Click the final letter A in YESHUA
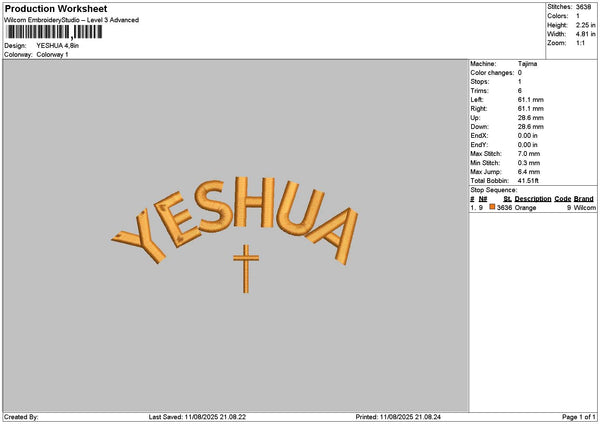This screenshot has width=600, height=424. point(334,236)
